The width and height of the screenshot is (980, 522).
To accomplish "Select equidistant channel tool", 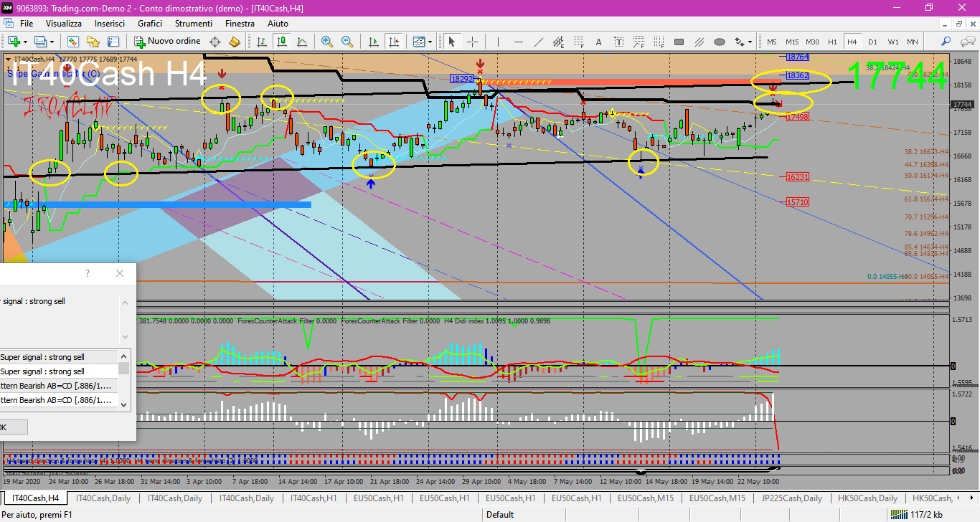I will coord(558,42).
